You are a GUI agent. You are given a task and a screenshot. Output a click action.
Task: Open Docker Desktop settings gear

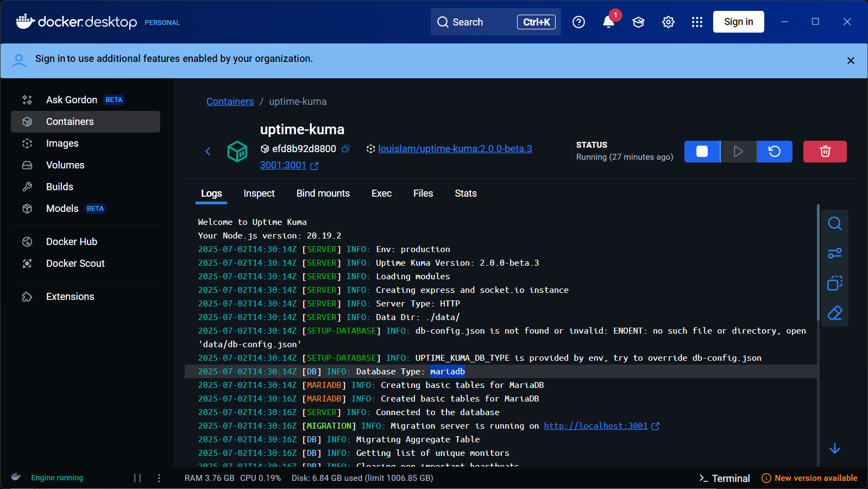tap(668, 22)
